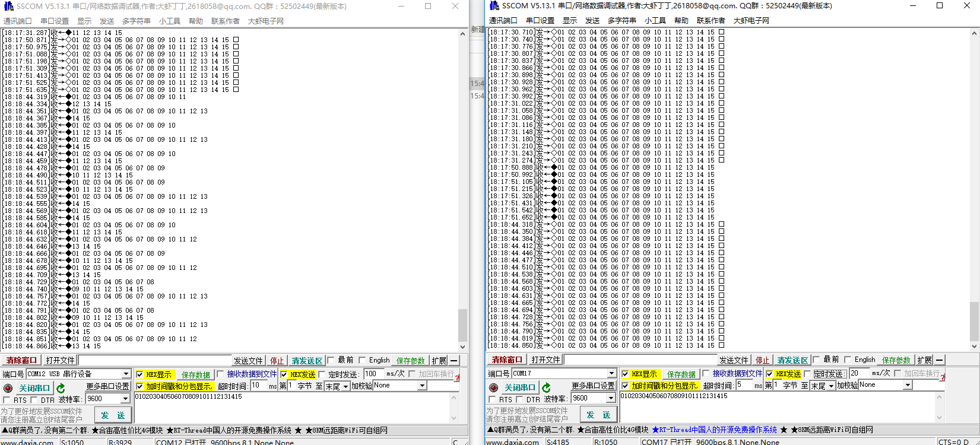Image resolution: width=980 pixels, height=445 pixels.
Task: Collapse panel with the dash button in COM17 window
Action: [x=940, y=360]
